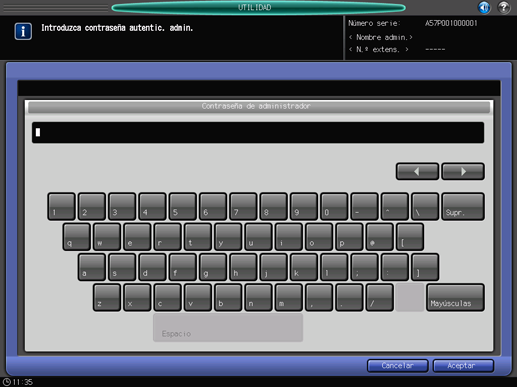Confirm with the Aceptar button
Image resolution: width=517 pixels, height=387 pixels.
[463, 366]
